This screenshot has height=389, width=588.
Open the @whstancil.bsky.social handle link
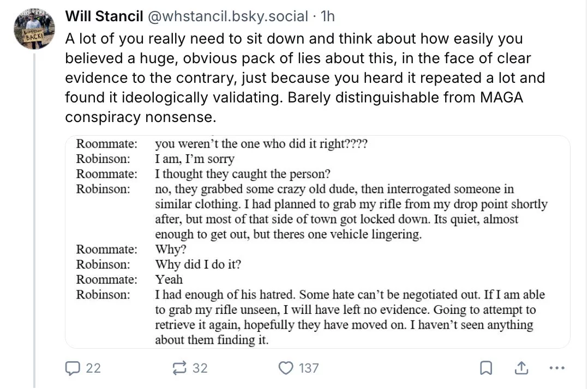pyautogui.click(x=228, y=16)
